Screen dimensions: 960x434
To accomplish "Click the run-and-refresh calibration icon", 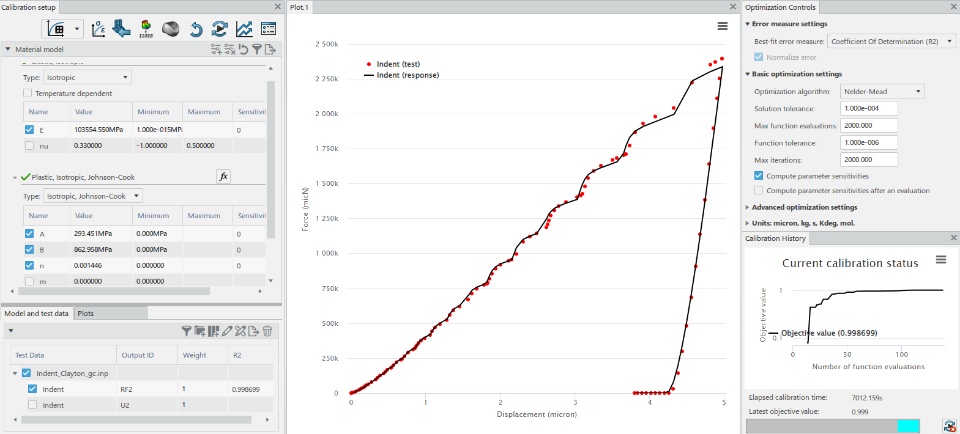I will [219, 29].
